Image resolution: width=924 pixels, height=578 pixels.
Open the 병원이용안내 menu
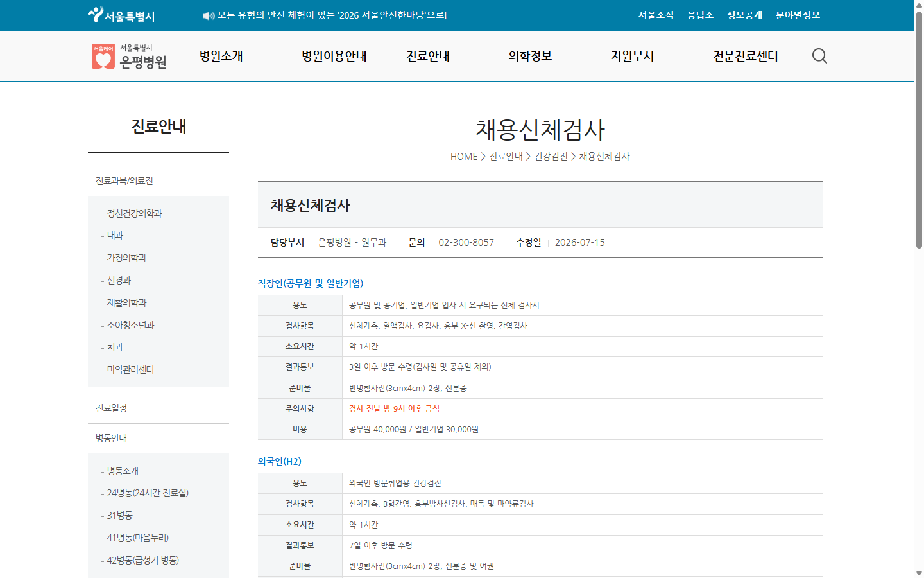334,56
